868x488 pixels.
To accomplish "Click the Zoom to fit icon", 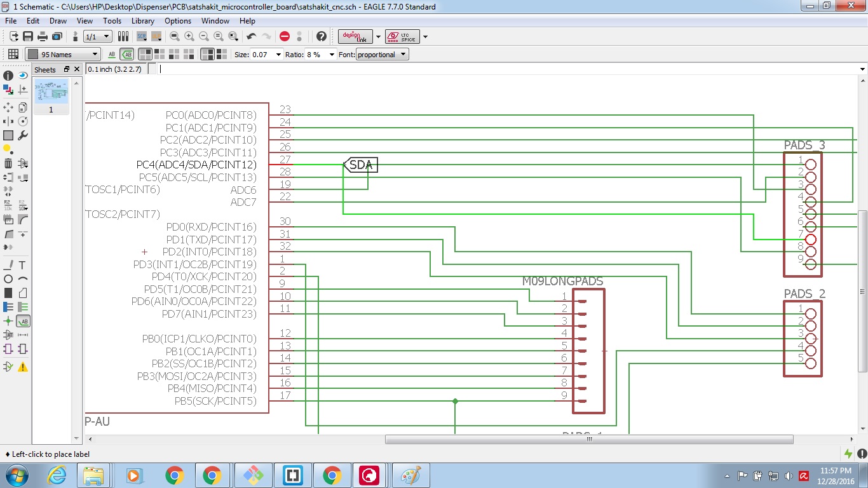I will coord(174,36).
